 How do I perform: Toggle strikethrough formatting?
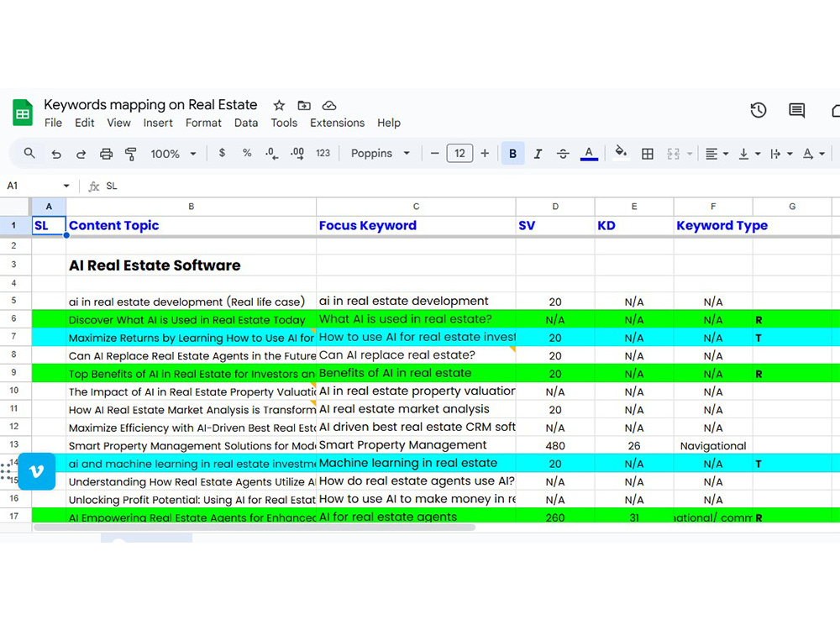tap(563, 155)
